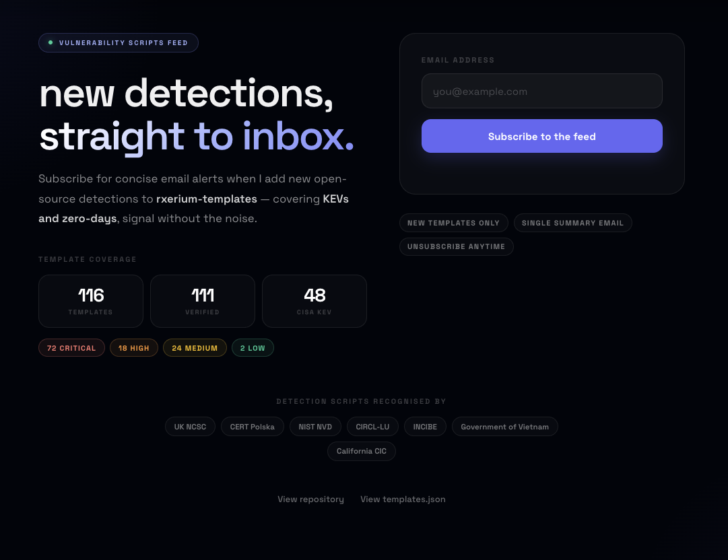The image size is (728, 560).
Task: Click the Detection Scripts Recognised By heading
Action: click(x=361, y=401)
